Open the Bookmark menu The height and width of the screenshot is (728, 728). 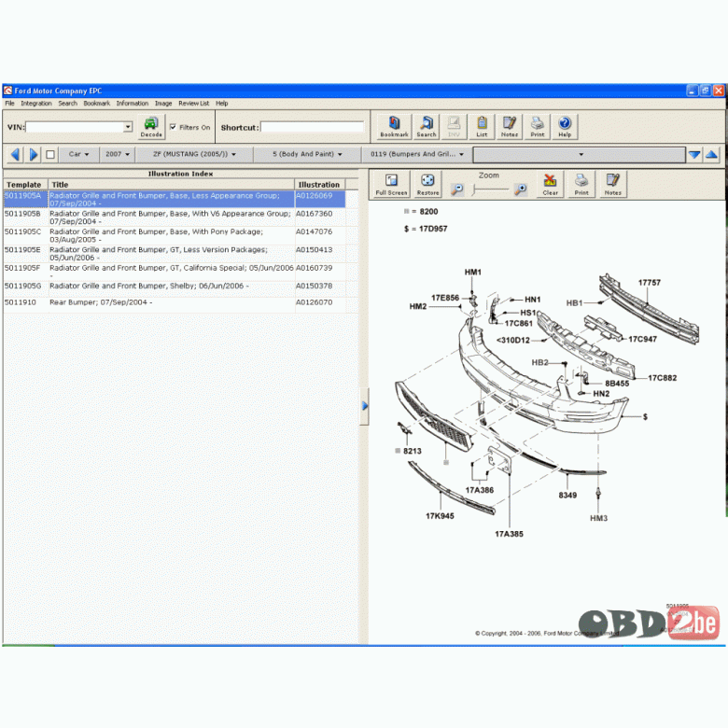click(96, 103)
